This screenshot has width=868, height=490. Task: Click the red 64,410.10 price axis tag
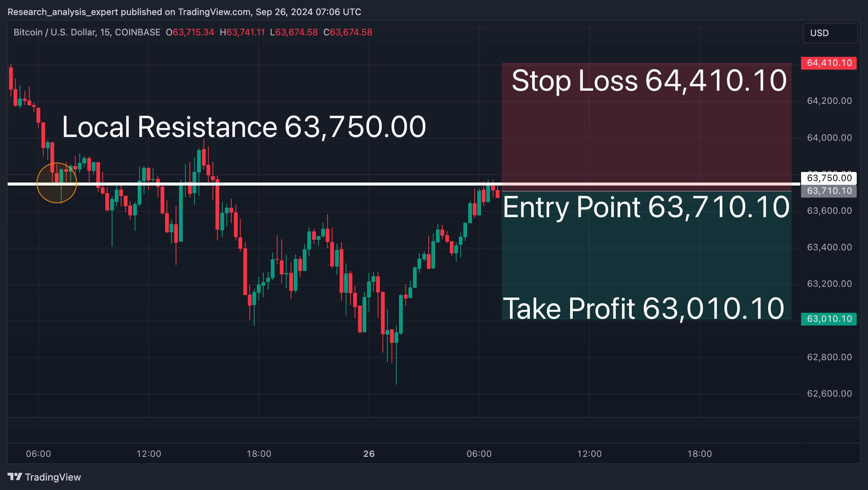point(829,63)
